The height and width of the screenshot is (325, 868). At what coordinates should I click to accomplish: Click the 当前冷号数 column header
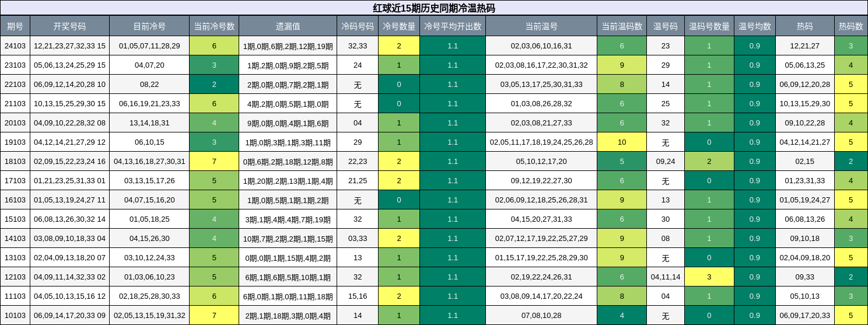click(x=214, y=26)
